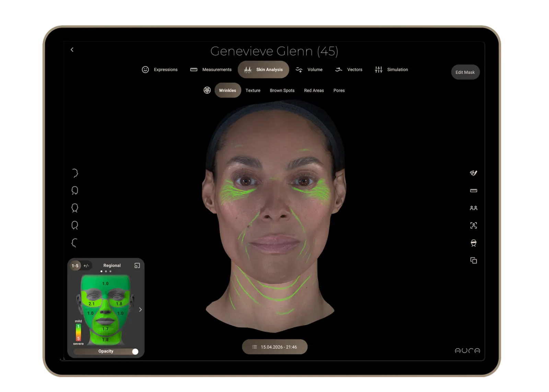Viewport: 549px width, 392px height.
Task: Click the overview wheel icon beside Wrinkles
Action: tap(207, 90)
